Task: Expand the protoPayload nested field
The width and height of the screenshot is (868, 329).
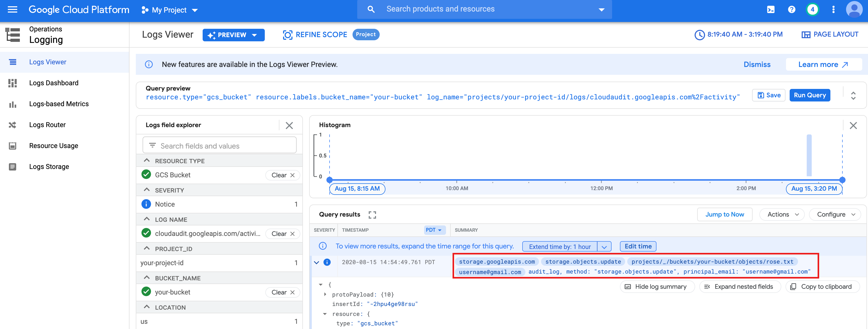Action: 325,294
